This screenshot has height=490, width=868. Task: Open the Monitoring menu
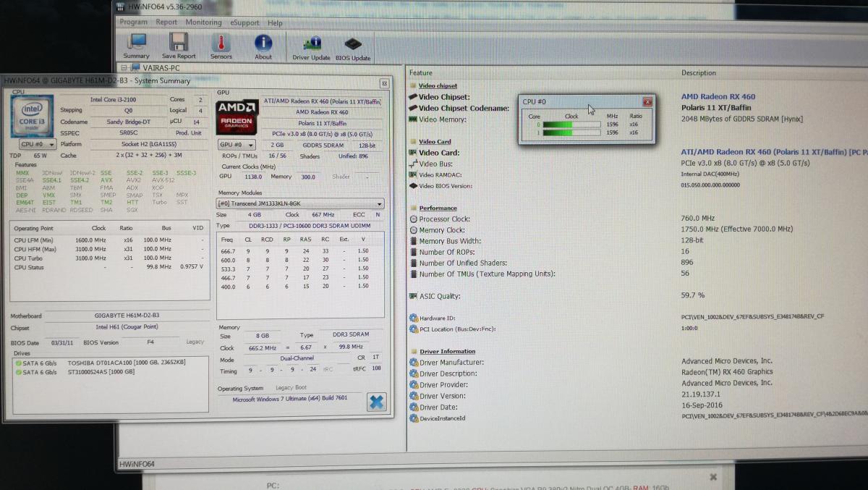point(203,22)
